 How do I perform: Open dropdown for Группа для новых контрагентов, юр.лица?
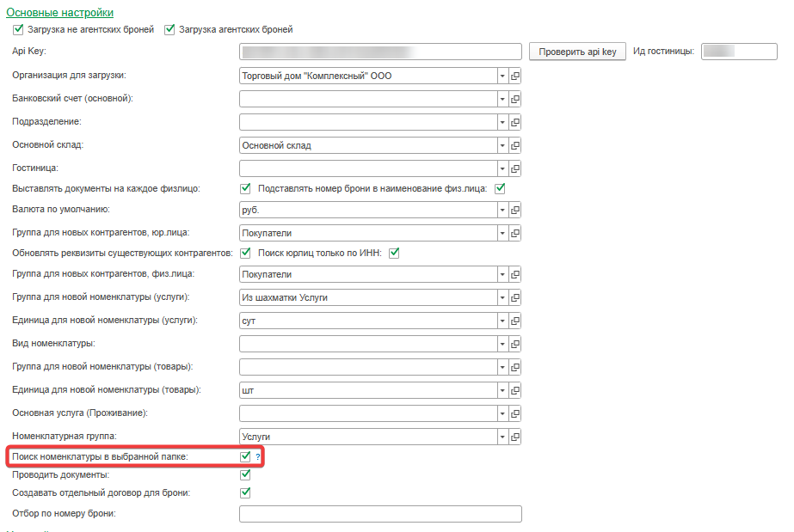coord(502,233)
